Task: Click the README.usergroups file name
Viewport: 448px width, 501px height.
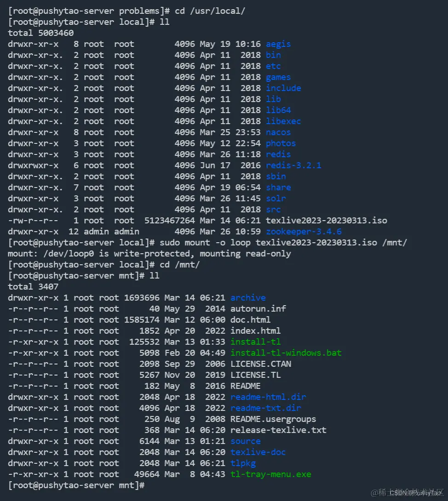Action: tap(273, 419)
